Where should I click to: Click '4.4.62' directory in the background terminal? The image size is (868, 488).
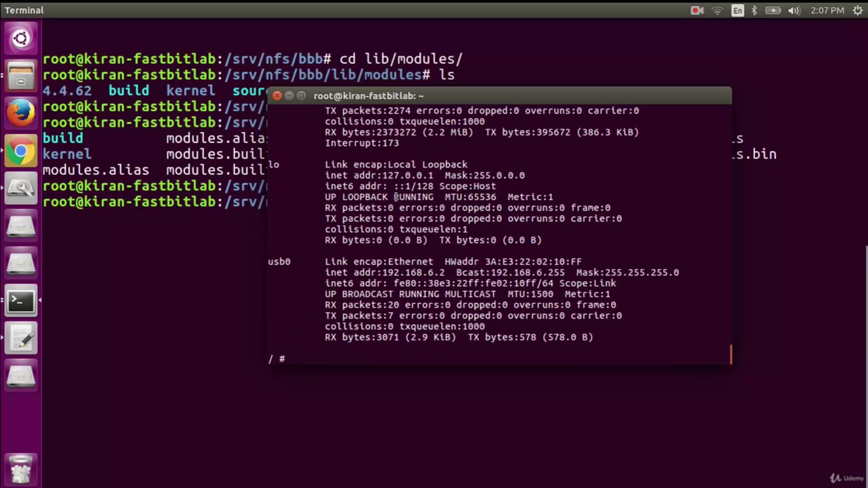pos(67,90)
